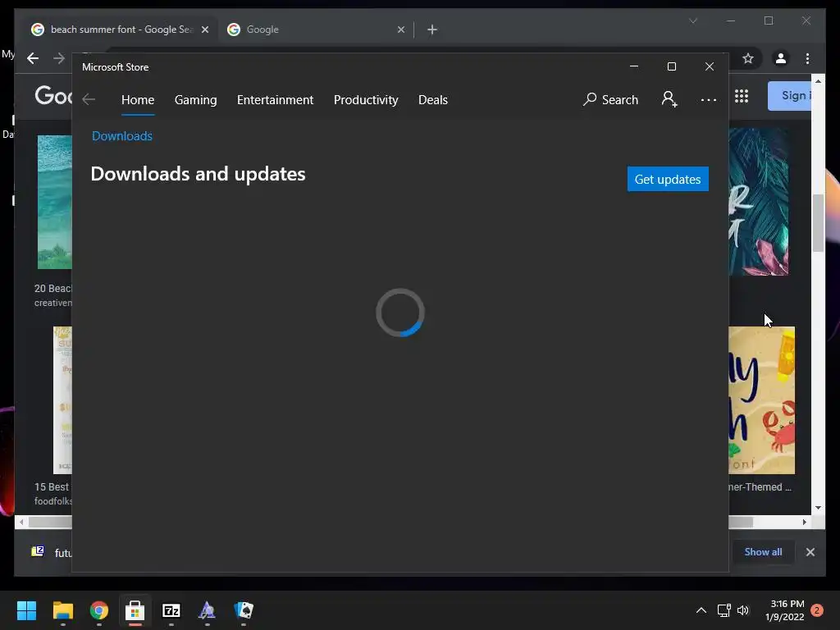Click scroll down arrow in Chrome page
Image resolution: width=840 pixels, height=630 pixels.
coord(818,507)
